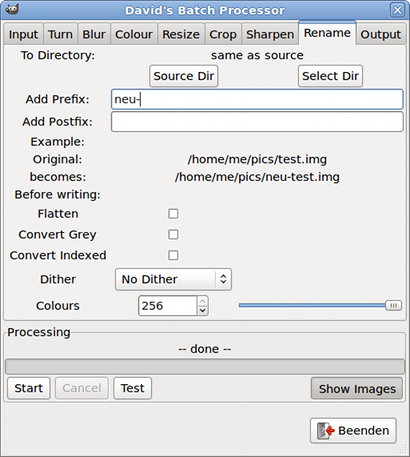Click the Select Dir button
This screenshot has height=457, width=410.
tap(330, 76)
